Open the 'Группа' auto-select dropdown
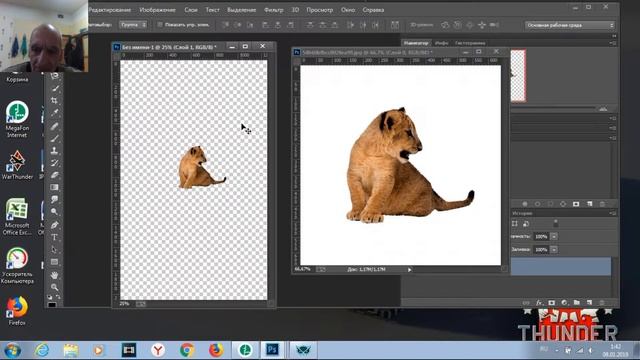The width and height of the screenshot is (640, 360). coord(133,25)
